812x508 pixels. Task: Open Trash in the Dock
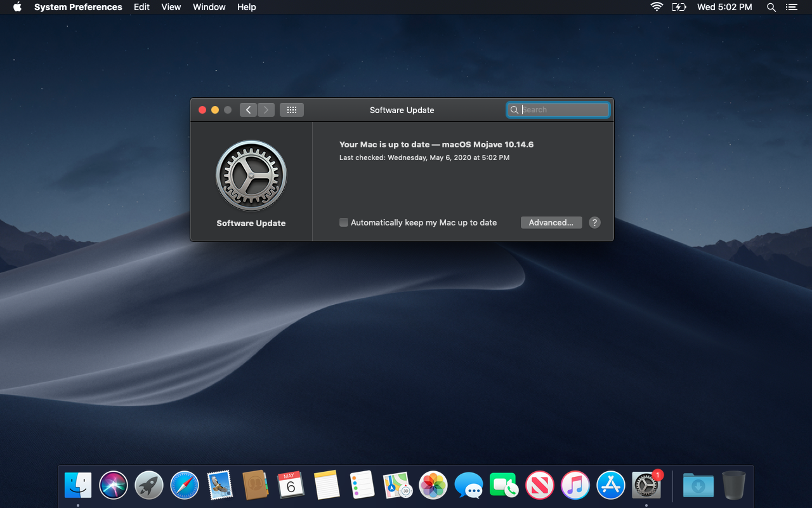[734, 486]
